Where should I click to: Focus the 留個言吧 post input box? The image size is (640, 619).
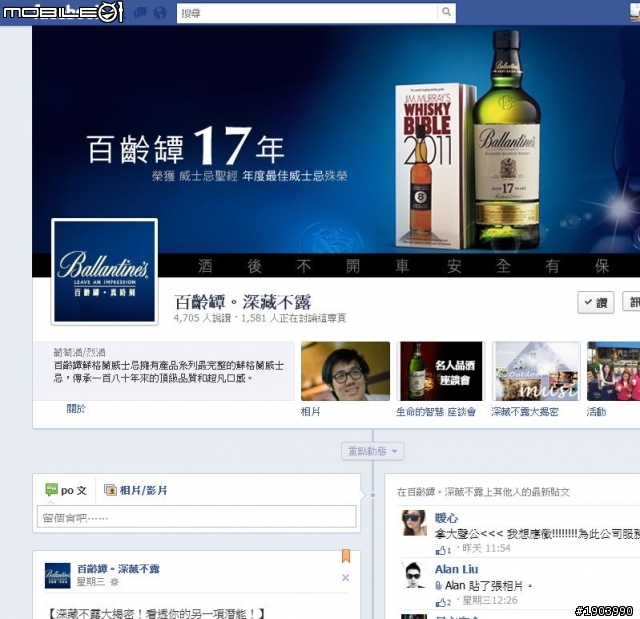pos(197,517)
